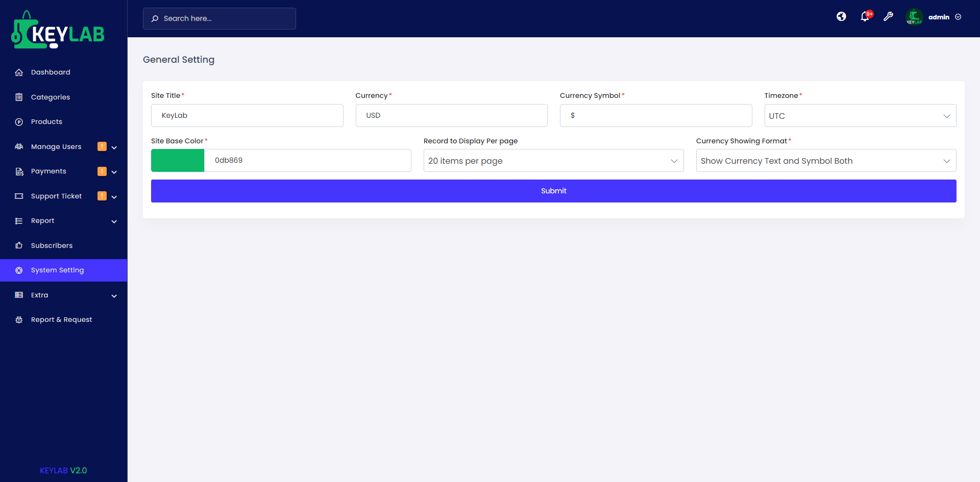Viewport: 980px width, 482px height.
Task: Open Categories menu item
Action: [x=63, y=97]
